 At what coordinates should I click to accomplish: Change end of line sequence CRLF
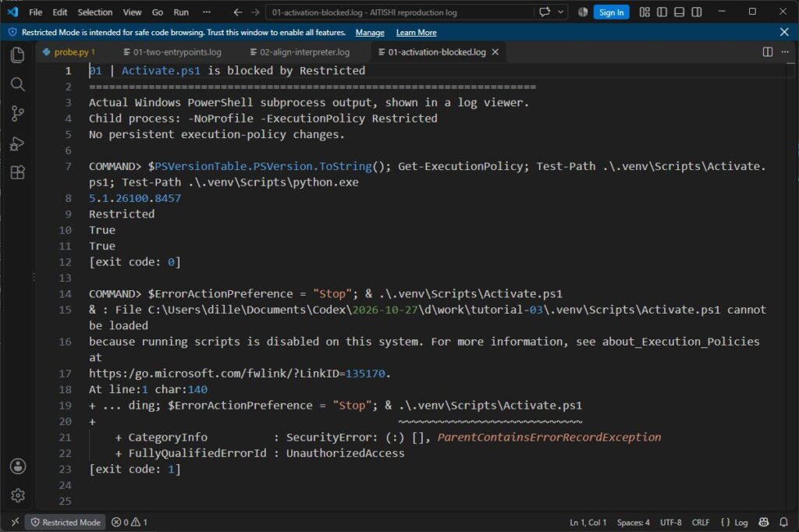(701, 523)
